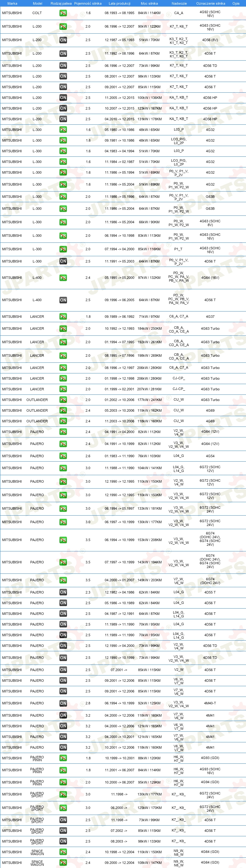The image size is (246, 868).
Task: Click the power value 92kW / 125KM
Action: coord(149,703)
